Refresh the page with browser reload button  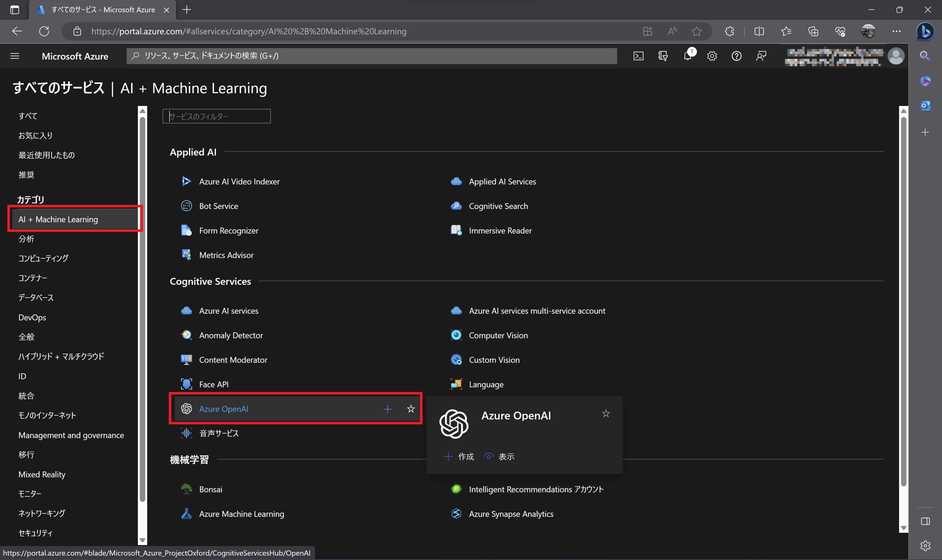pyautogui.click(x=44, y=31)
